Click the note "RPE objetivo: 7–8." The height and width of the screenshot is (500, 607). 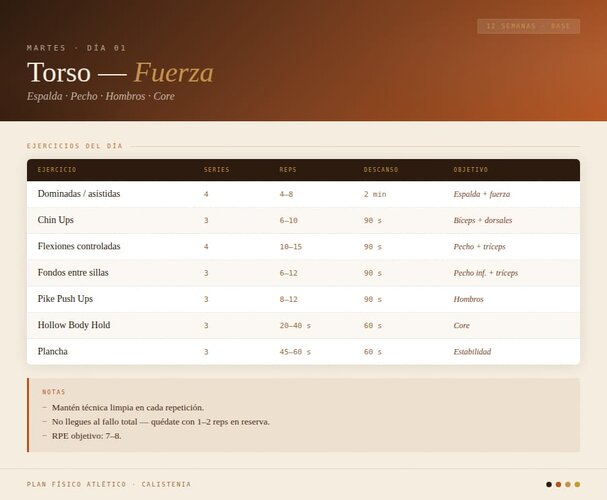click(x=87, y=436)
